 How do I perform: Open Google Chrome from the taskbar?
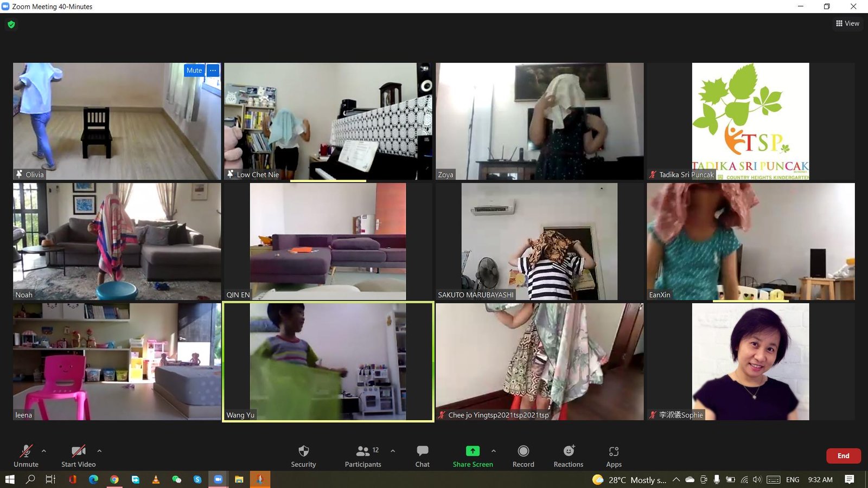point(114,479)
